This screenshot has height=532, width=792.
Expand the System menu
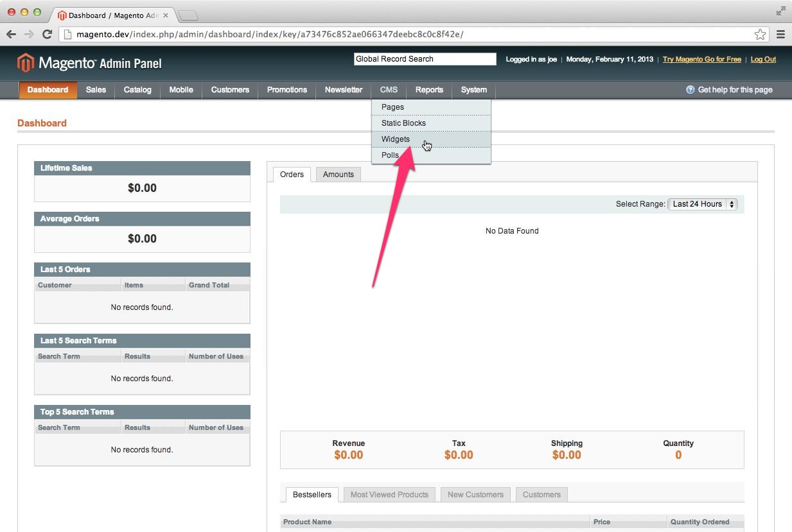473,90
